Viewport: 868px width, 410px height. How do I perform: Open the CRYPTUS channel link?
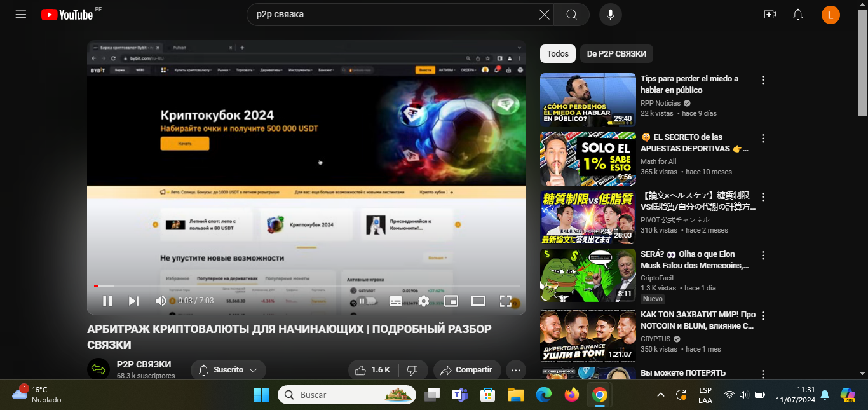655,339
